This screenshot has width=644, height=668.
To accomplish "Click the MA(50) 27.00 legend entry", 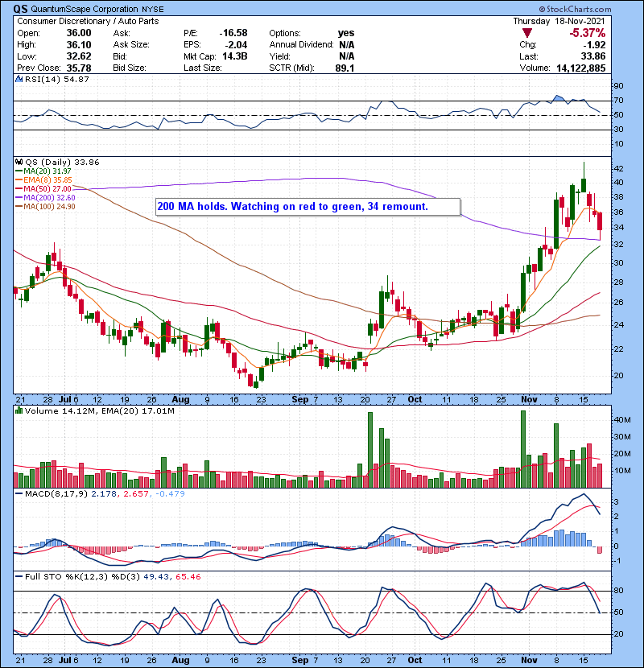I will point(43,188).
